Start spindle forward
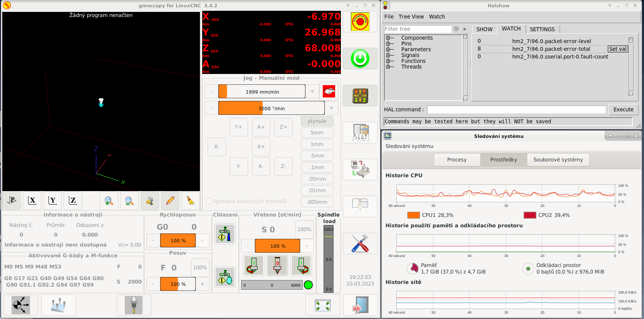Viewport: 644px width, 319px height. [301, 265]
